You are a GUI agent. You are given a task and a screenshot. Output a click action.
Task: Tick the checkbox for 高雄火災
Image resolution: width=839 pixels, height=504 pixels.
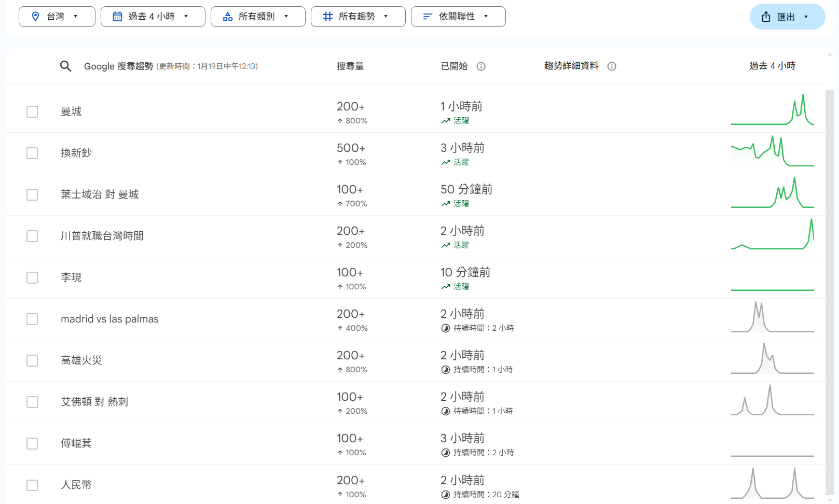pos(32,360)
